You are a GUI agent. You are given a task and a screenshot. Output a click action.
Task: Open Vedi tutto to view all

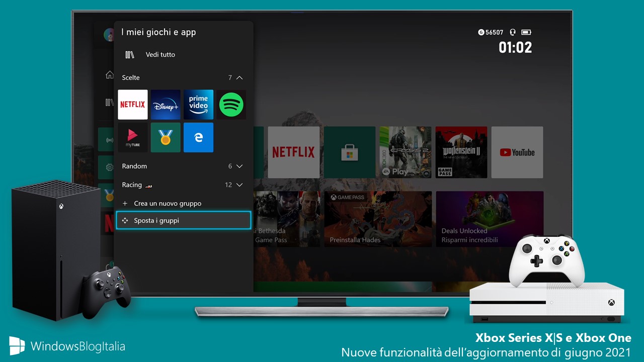point(160,55)
